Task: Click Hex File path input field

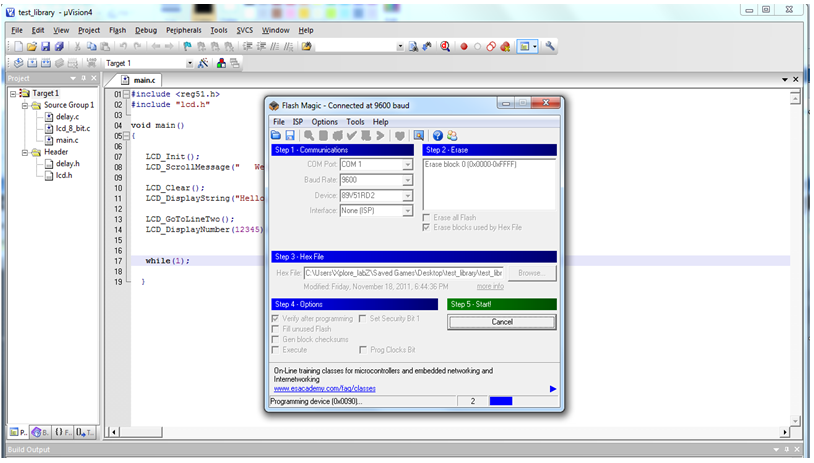Action: (x=403, y=273)
